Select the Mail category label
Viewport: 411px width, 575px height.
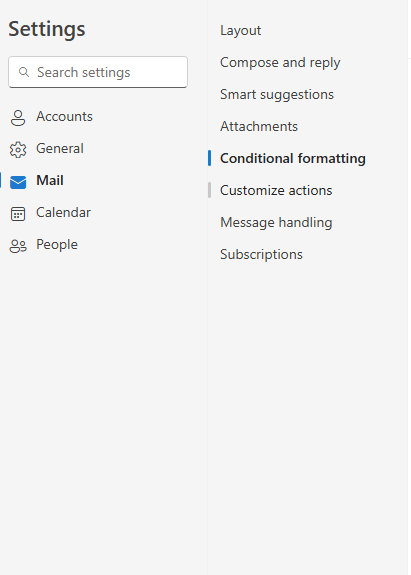point(50,180)
